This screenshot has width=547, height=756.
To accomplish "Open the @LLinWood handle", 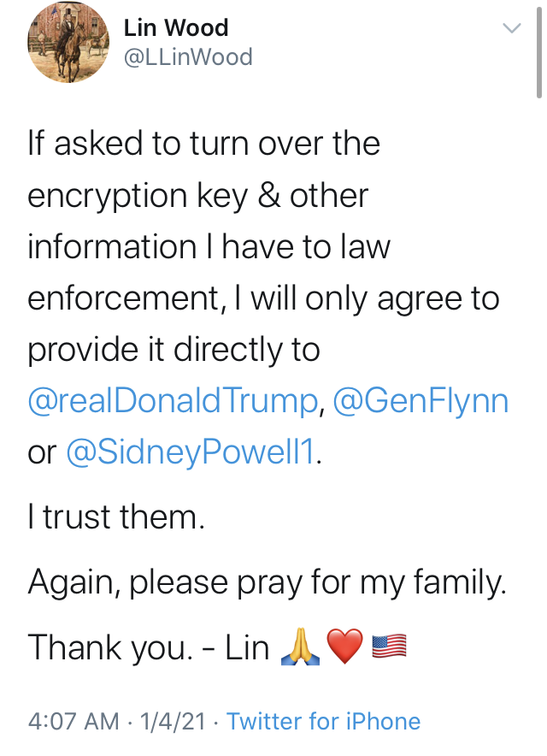I will (x=188, y=57).
